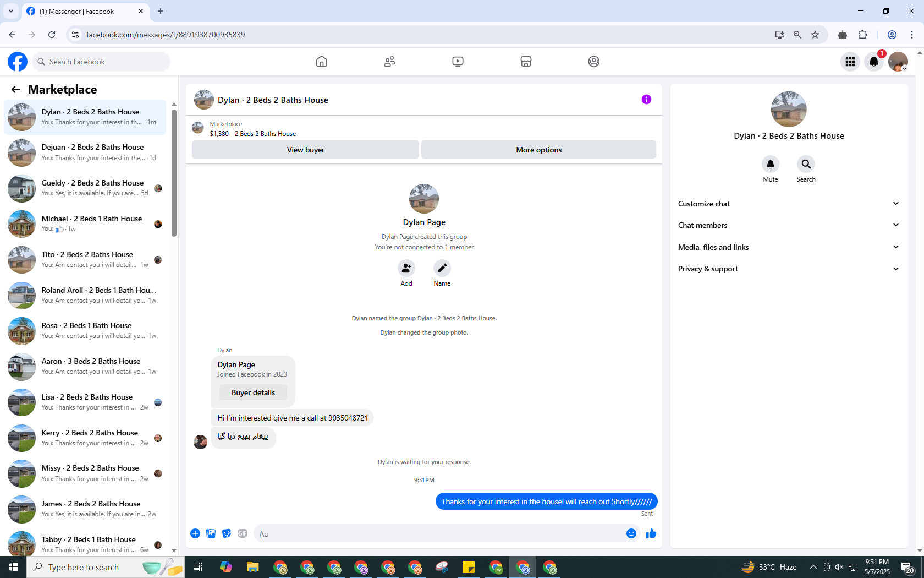Click the Name edit pencil icon
The height and width of the screenshot is (578, 924).
442,268
